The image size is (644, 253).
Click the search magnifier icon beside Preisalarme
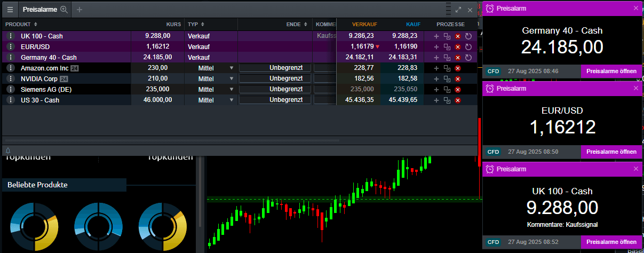64,10
